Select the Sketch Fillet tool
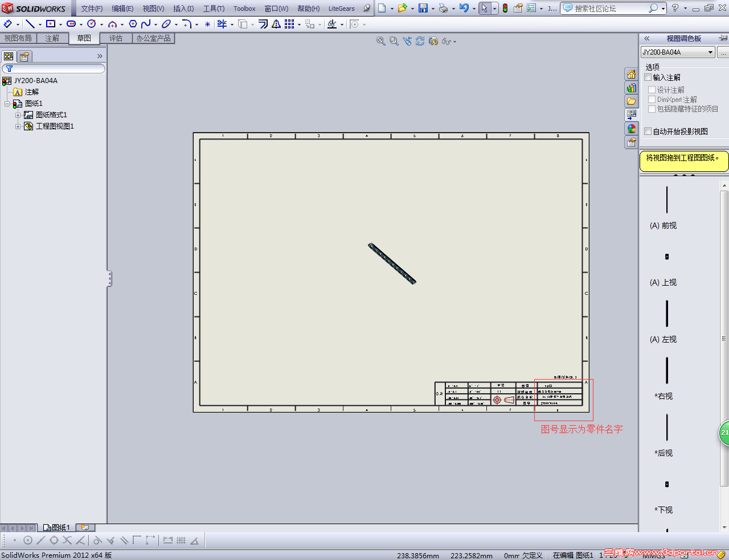 (186, 24)
